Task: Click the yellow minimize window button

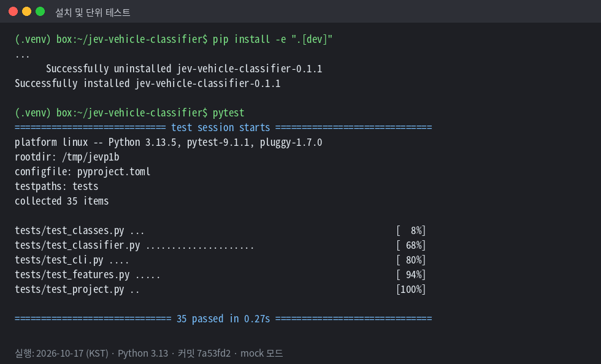Action: tap(26, 12)
